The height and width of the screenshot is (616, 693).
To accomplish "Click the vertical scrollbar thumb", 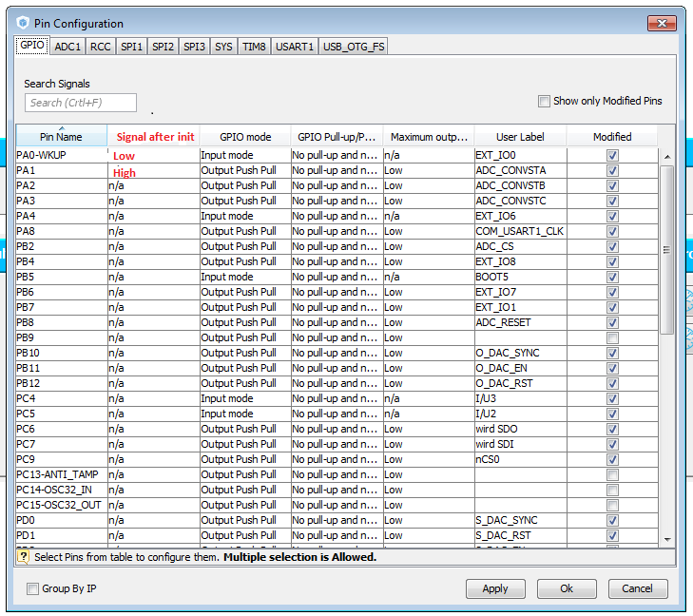I will point(667,250).
